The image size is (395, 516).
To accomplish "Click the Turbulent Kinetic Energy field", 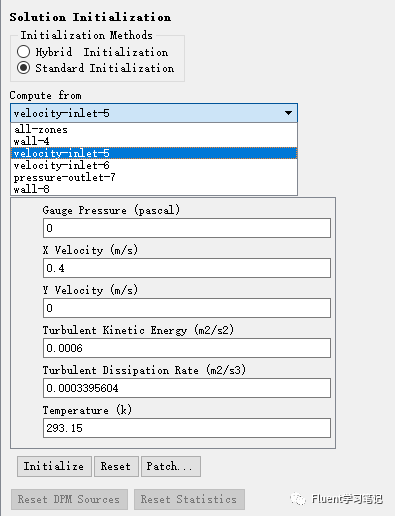I will point(187,348).
